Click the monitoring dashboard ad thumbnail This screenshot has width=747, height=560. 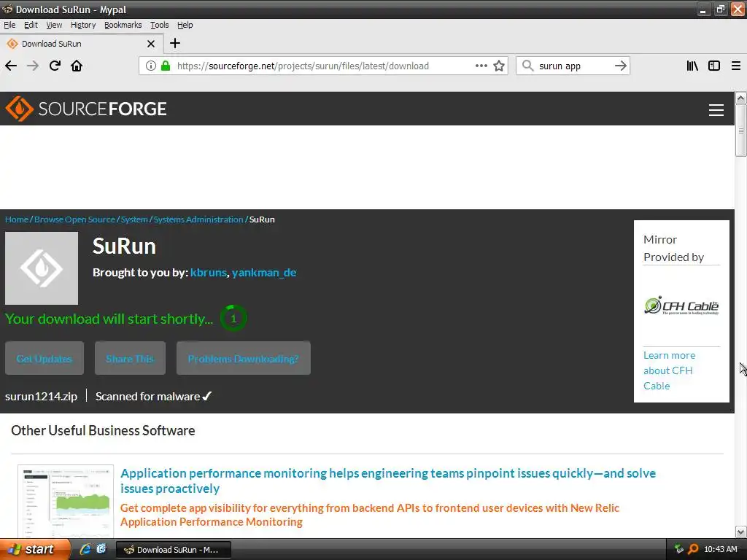pos(66,502)
